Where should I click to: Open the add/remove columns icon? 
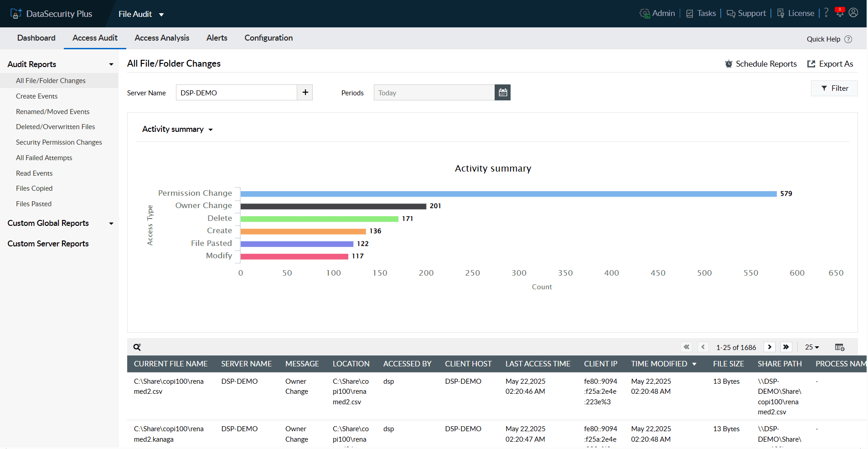tap(839, 347)
